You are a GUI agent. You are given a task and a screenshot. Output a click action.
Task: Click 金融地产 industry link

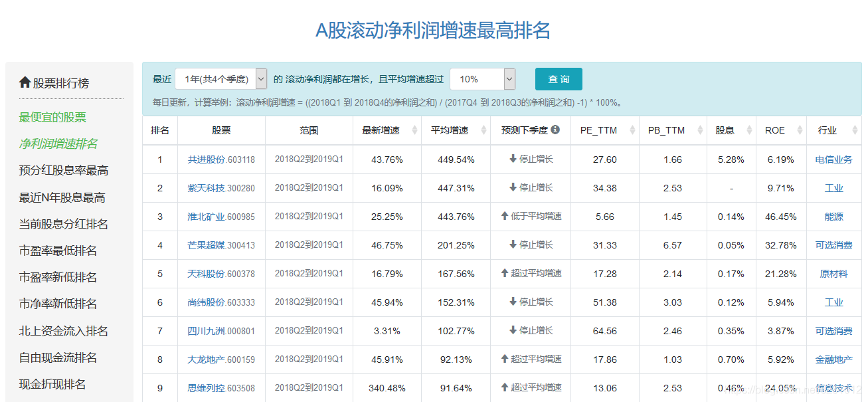point(833,359)
